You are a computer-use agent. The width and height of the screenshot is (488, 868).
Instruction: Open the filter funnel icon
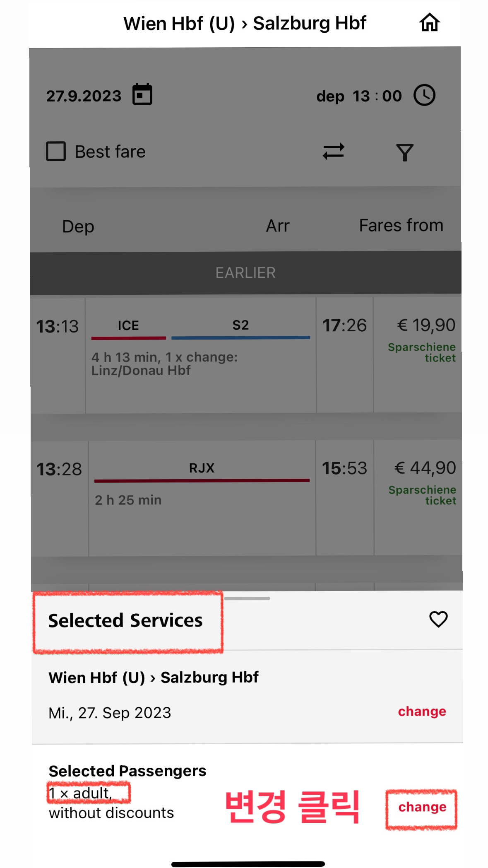coord(404,152)
